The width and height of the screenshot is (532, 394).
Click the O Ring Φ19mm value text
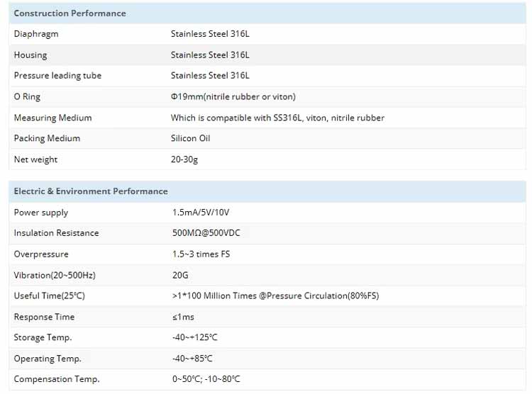(233, 97)
